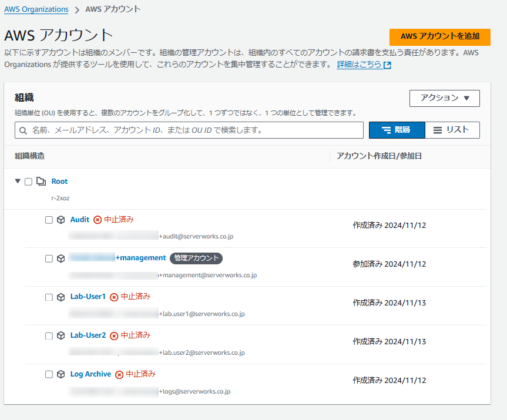Screen dimensions: 507x420
Task: Check the Root checkbox
Action: (28, 182)
